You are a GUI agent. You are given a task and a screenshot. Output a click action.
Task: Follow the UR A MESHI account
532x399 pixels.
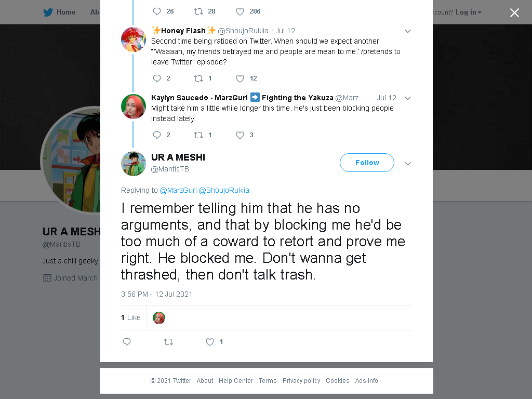[x=367, y=163]
